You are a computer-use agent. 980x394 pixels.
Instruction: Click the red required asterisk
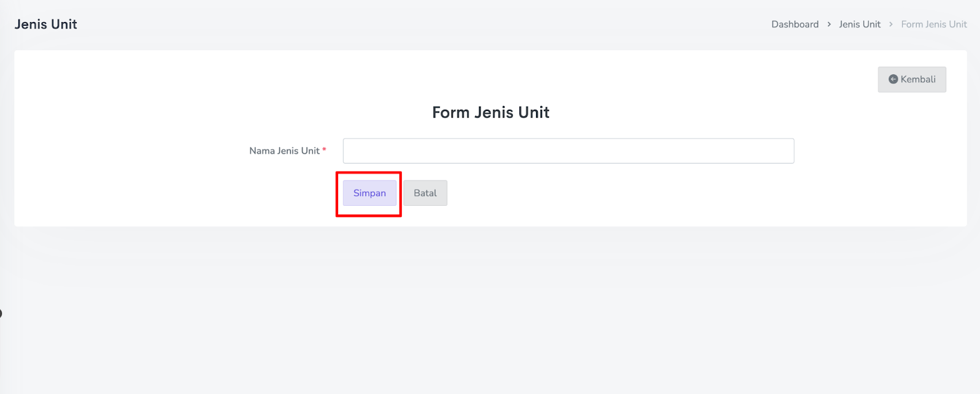(x=325, y=150)
